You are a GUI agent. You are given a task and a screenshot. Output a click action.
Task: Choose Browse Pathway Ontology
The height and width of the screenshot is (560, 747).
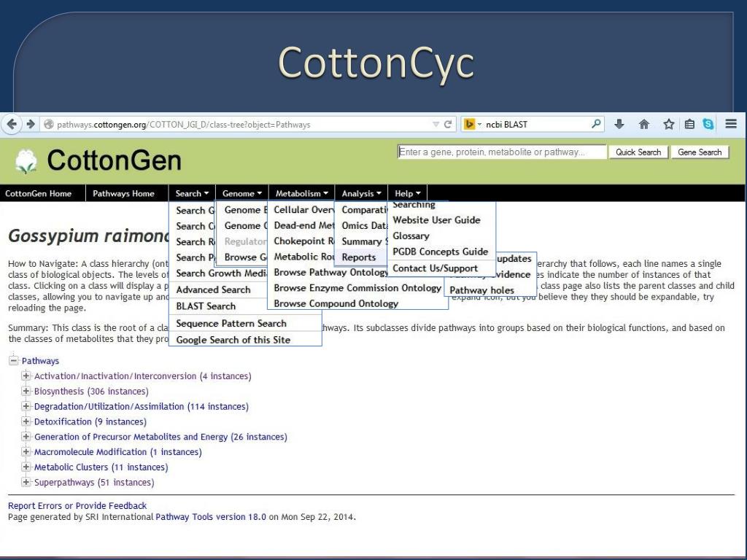[330, 273]
